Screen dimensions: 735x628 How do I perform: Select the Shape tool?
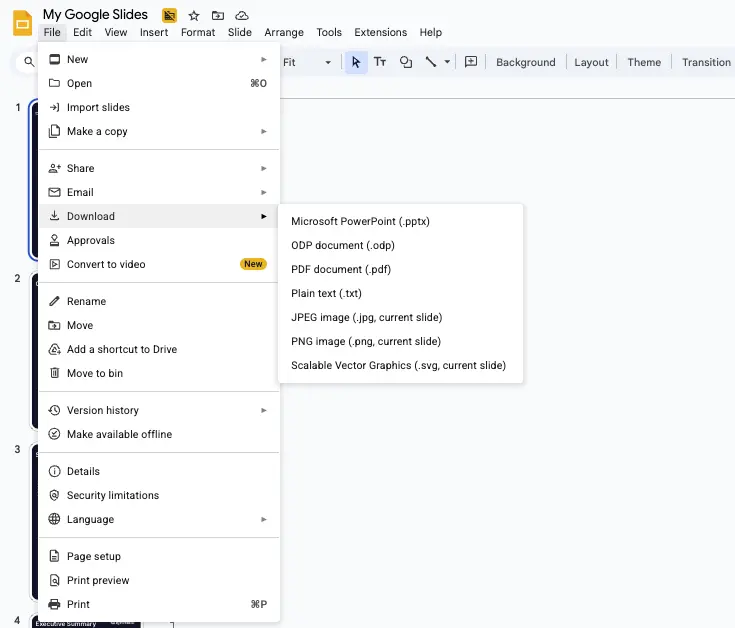click(x=405, y=62)
